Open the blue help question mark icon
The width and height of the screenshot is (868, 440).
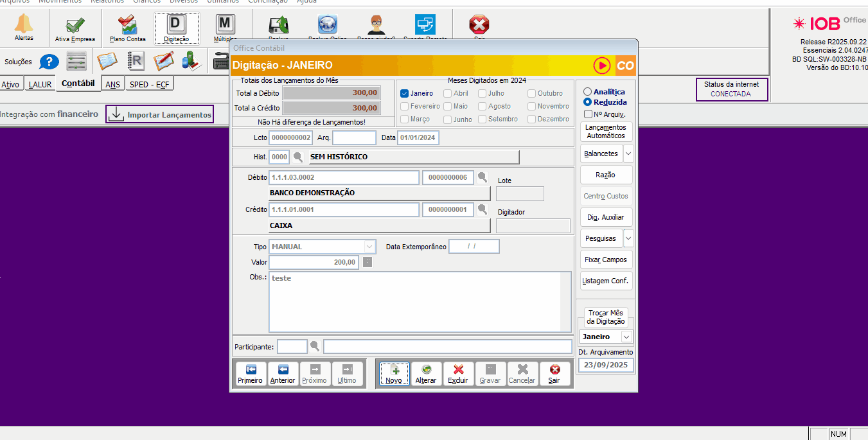pos(49,62)
